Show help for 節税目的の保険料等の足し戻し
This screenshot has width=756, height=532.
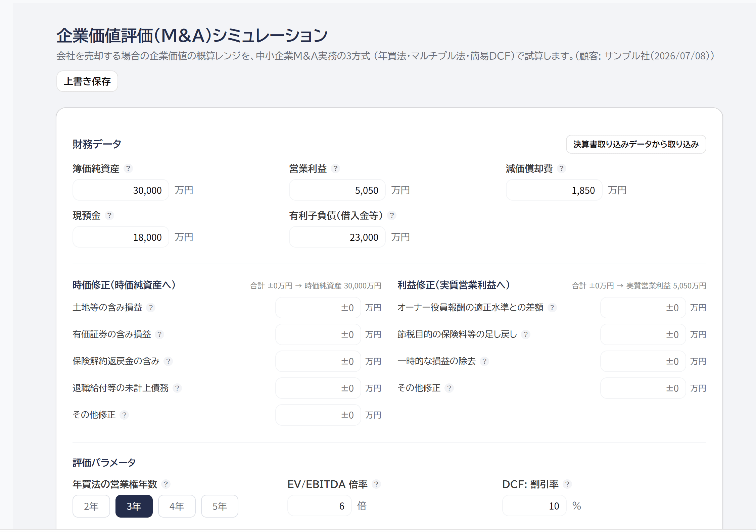pos(526,334)
